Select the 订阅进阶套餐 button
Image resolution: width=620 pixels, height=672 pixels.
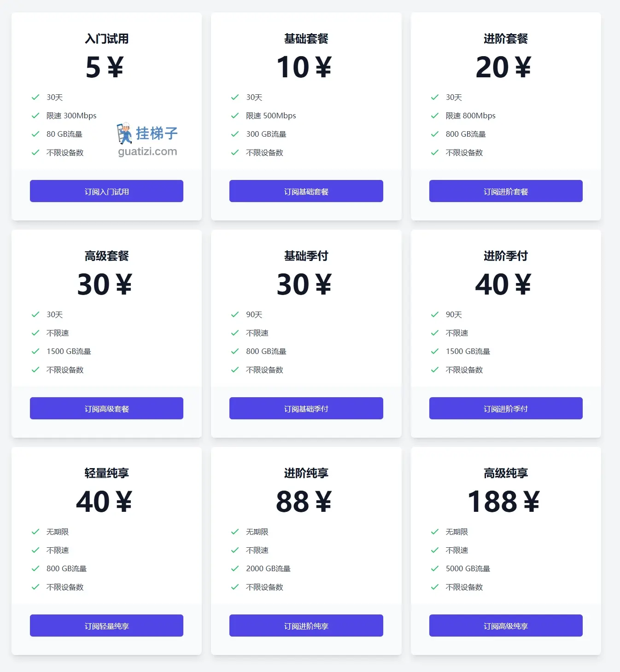(506, 191)
